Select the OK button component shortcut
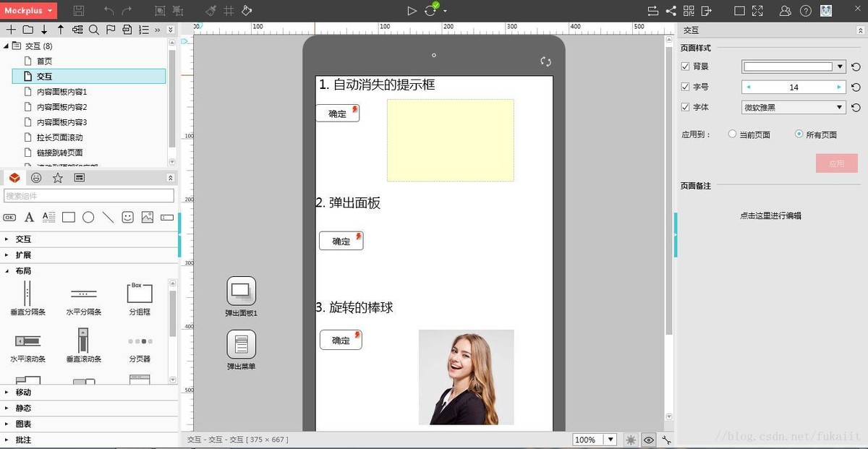Image resolution: width=868 pixels, height=449 pixels. [x=9, y=217]
